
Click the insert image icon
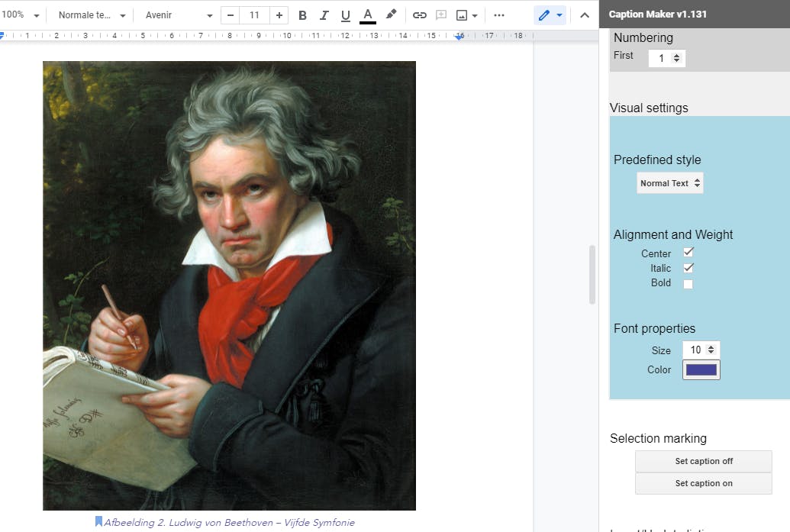(x=462, y=15)
